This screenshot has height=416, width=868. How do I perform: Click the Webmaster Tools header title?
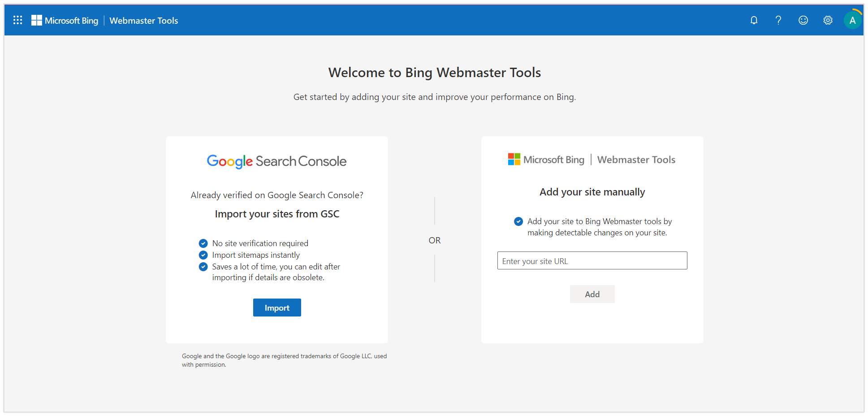144,21
